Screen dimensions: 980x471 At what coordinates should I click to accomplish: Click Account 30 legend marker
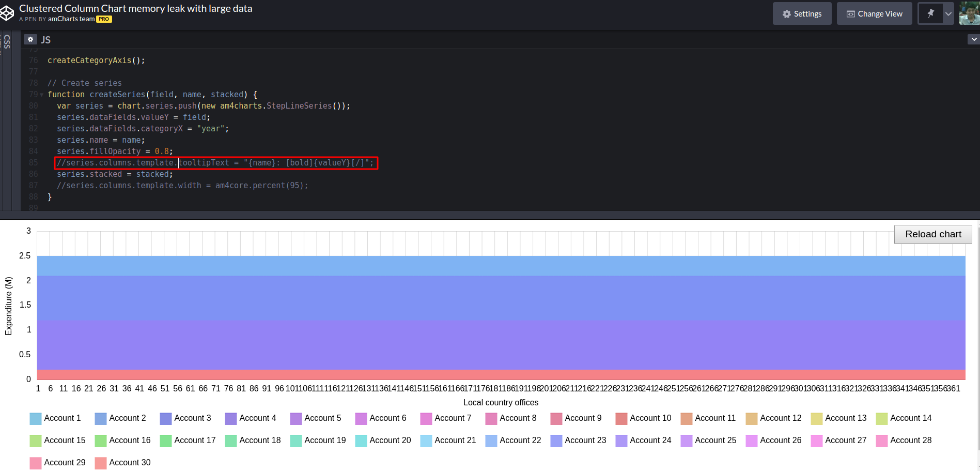tap(101, 463)
